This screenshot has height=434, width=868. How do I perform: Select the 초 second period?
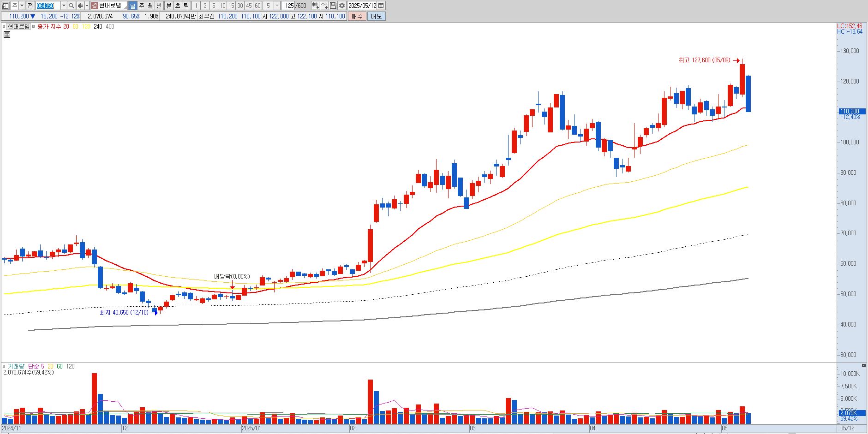pos(177,6)
